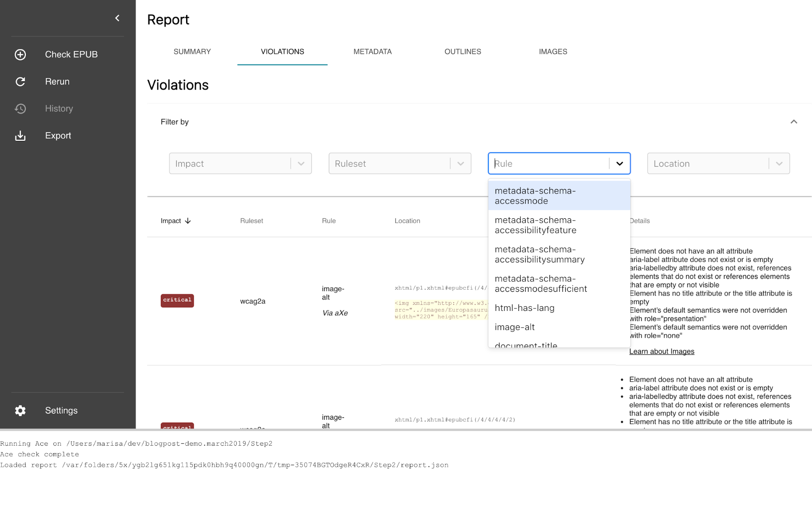Collapse the sidebar with the chevron arrow
Image resolution: width=812 pixels, height=507 pixels.
click(117, 18)
